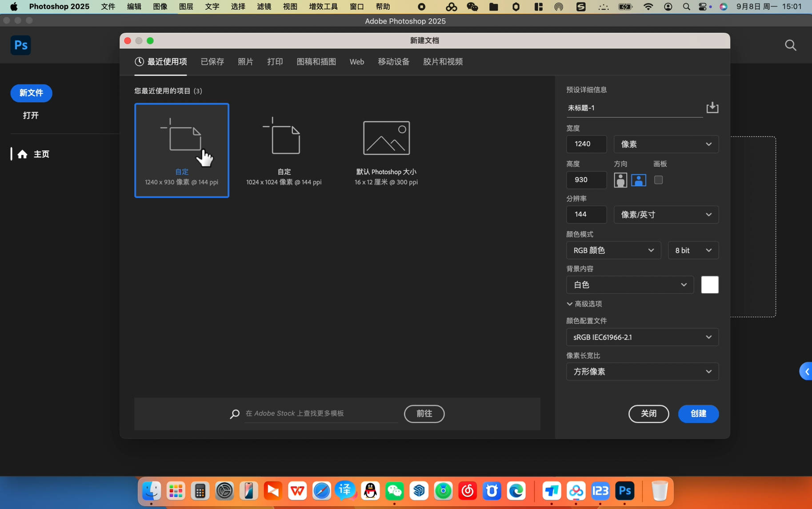This screenshot has width=812, height=509.
Task: Click the 新文件 button in home screen
Action: pyautogui.click(x=31, y=93)
